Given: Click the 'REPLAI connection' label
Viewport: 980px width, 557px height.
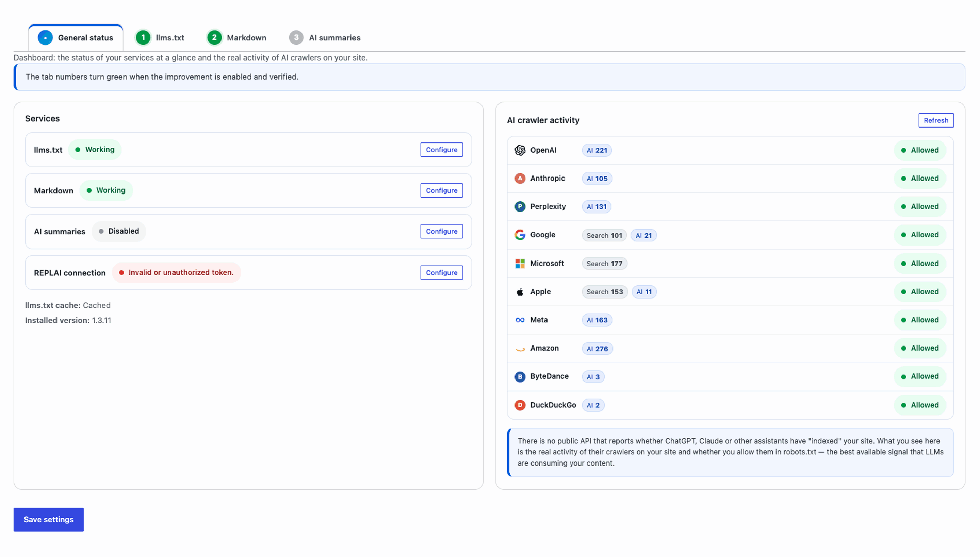Looking at the screenshot, I should tap(70, 273).
